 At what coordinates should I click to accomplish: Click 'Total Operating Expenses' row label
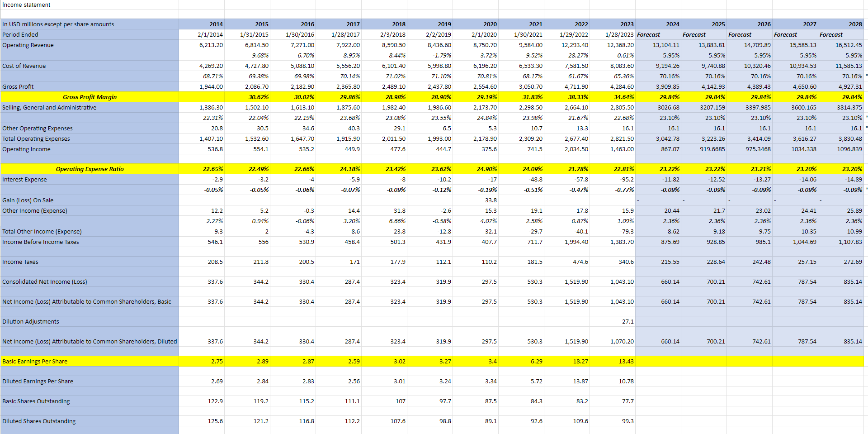point(90,139)
